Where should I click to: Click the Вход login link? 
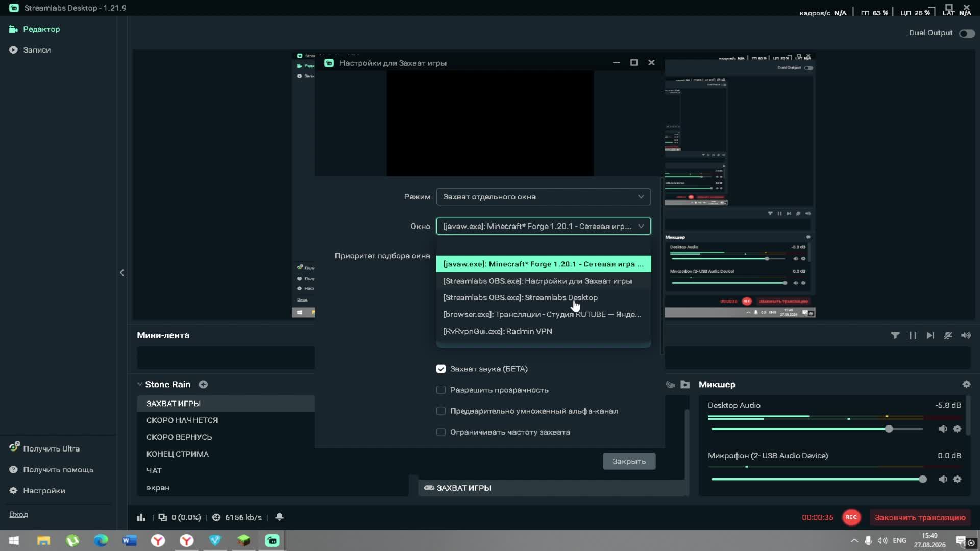pyautogui.click(x=18, y=514)
